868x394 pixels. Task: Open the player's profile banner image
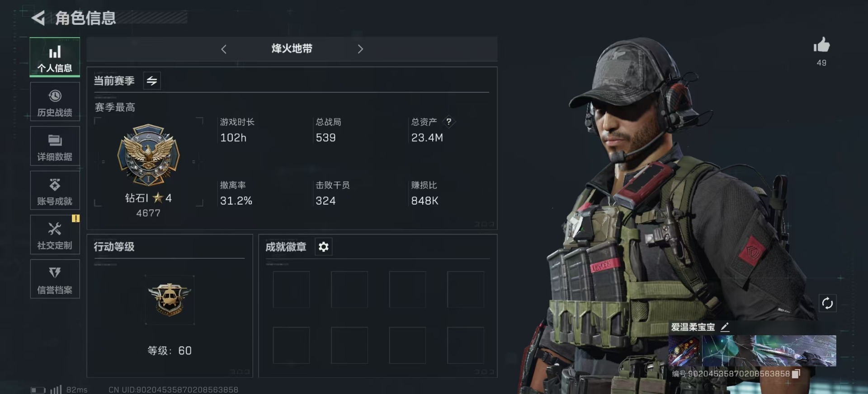[752, 351]
